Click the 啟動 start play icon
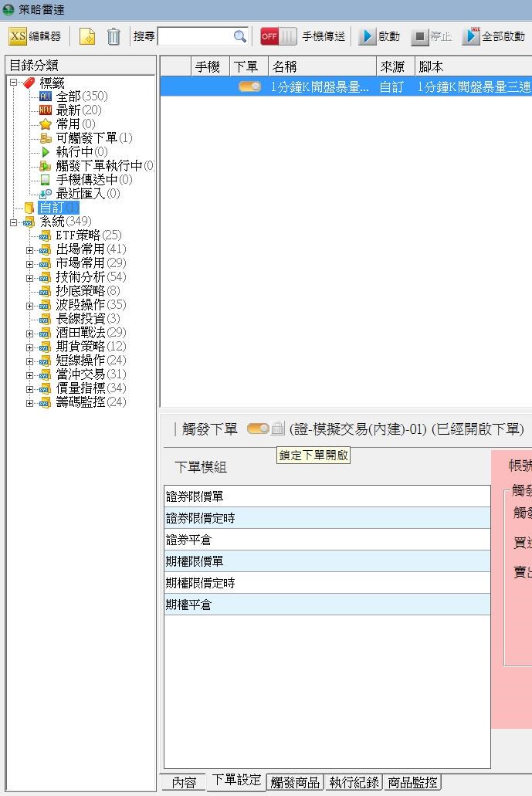This screenshot has height=796, width=532. [x=368, y=36]
